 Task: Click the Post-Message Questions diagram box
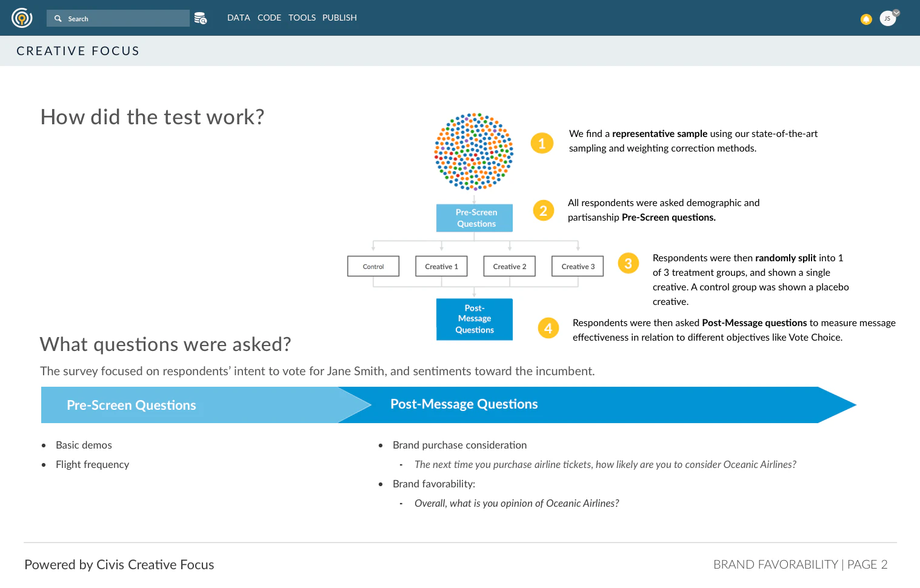click(475, 319)
